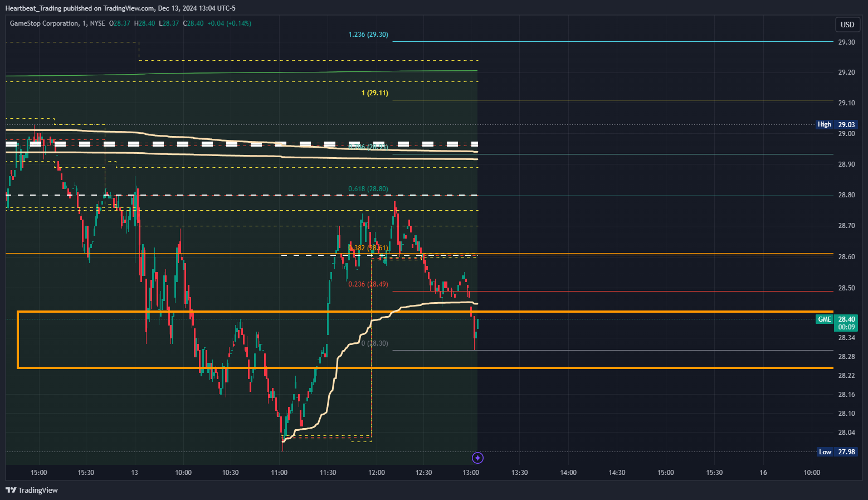Click the 14:00 time axis label
The image size is (868, 500).
(568, 473)
